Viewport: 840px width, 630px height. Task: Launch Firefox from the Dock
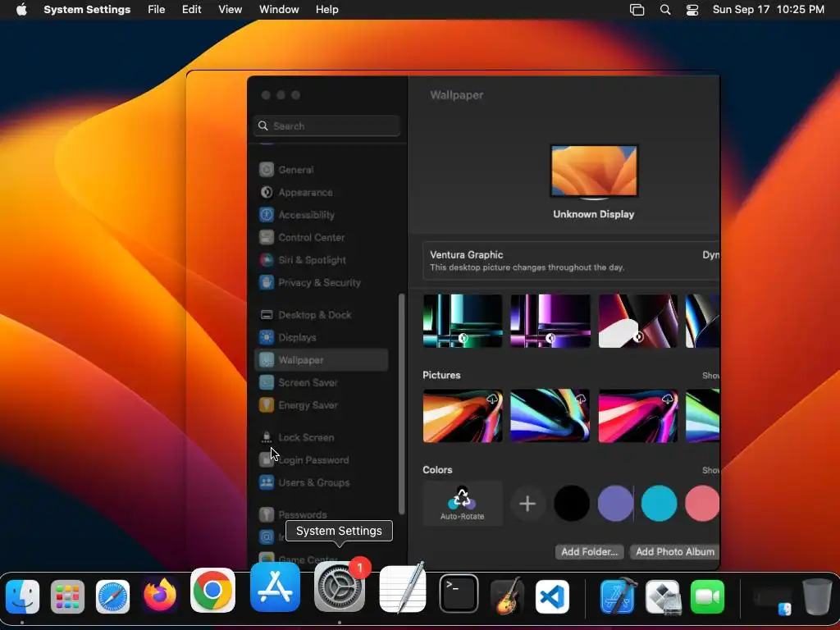click(x=160, y=596)
